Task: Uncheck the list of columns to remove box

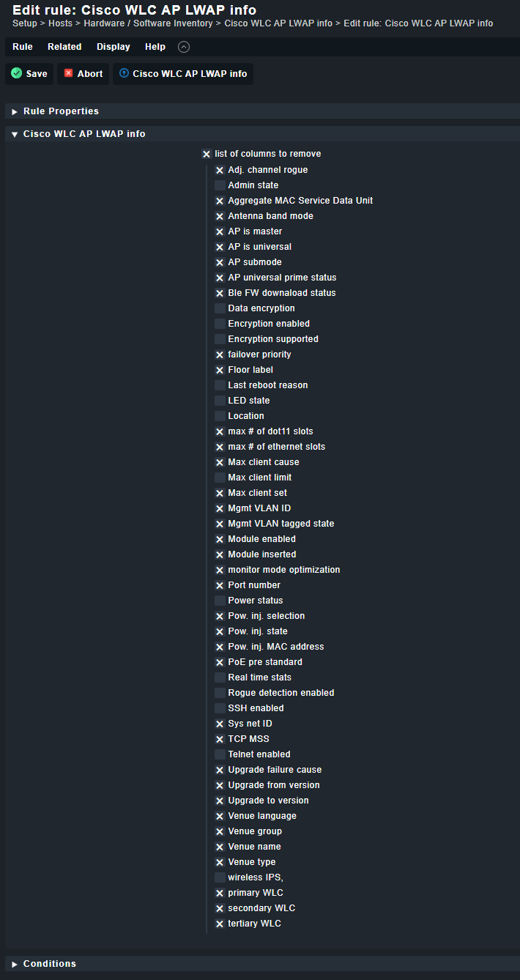Action: coord(207,154)
